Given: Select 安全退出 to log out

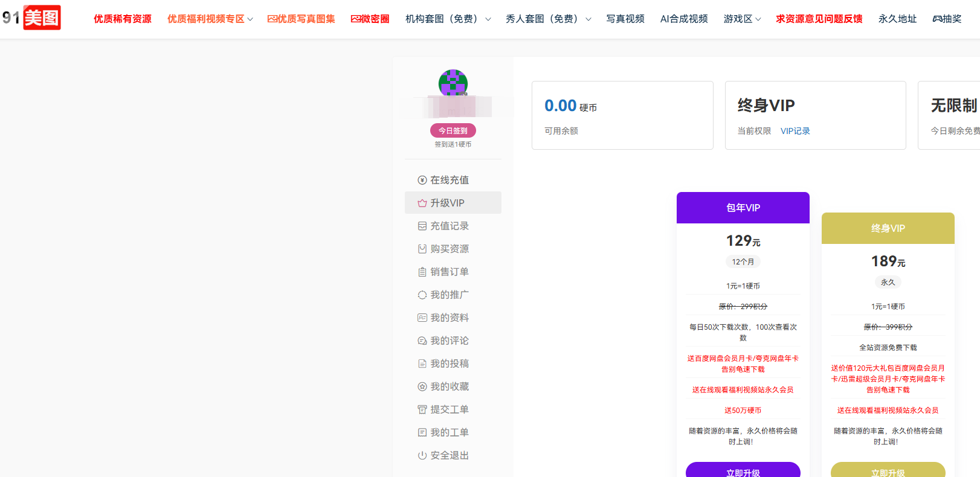Looking at the screenshot, I should point(453,455).
